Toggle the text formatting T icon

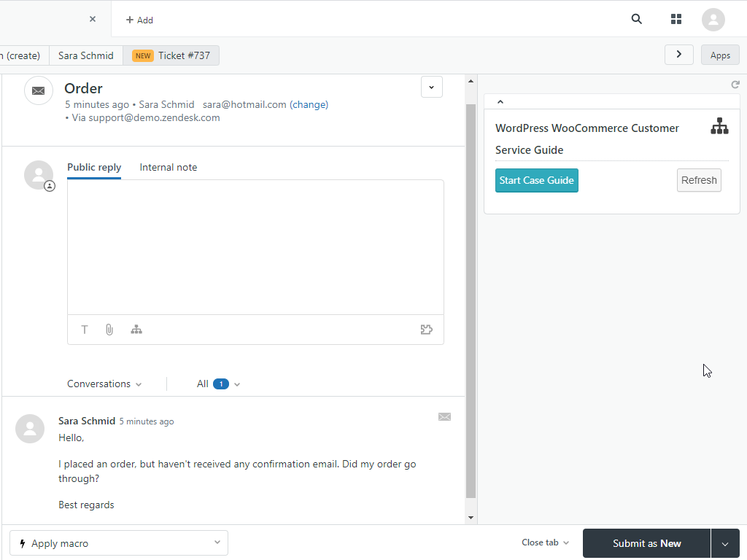pyautogui.click(x=85, y=330)
